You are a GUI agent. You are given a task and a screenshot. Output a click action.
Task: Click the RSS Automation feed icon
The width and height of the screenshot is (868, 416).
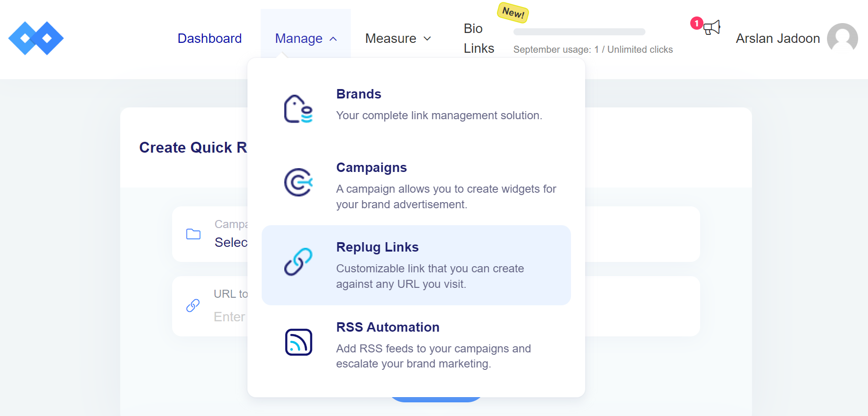click(x=298, y=342)
